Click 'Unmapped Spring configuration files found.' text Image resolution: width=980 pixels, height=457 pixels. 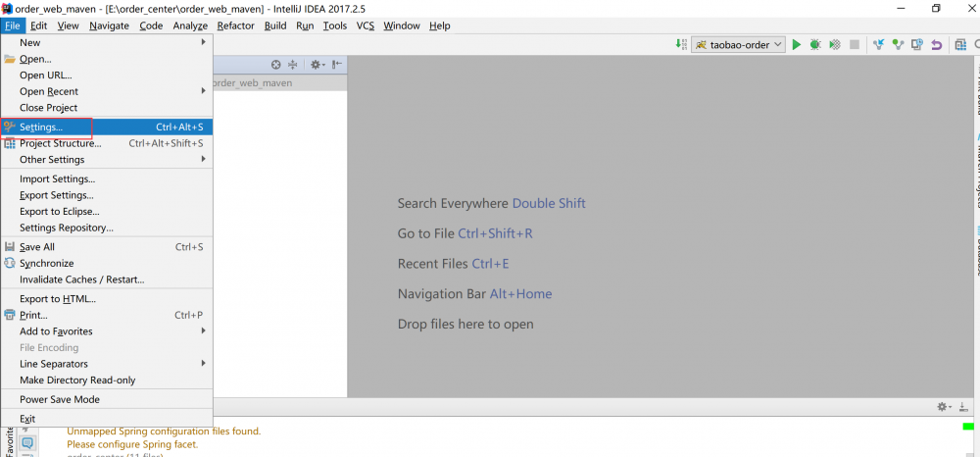click(x=164, y=432)
